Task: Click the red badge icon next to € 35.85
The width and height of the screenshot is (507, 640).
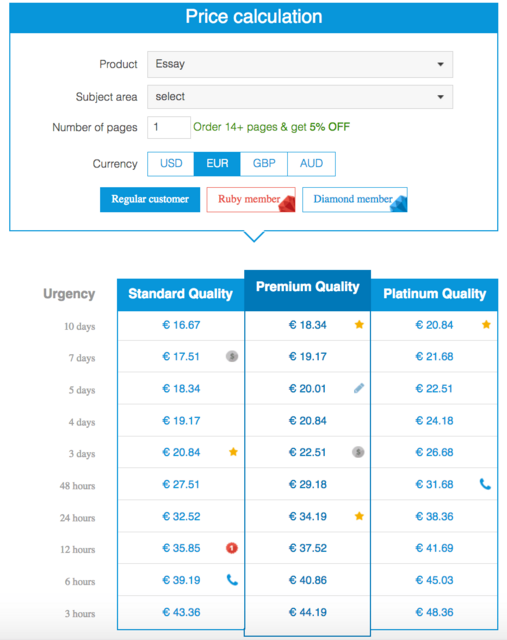Action: [x=232, y=548]
